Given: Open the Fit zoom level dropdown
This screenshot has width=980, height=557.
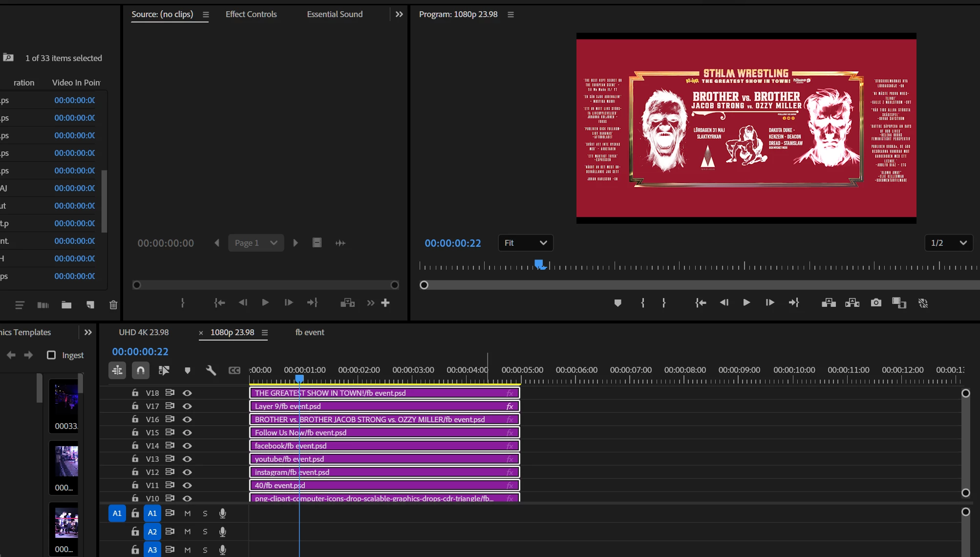Looking at the screenshot, I should pos(525,243).
